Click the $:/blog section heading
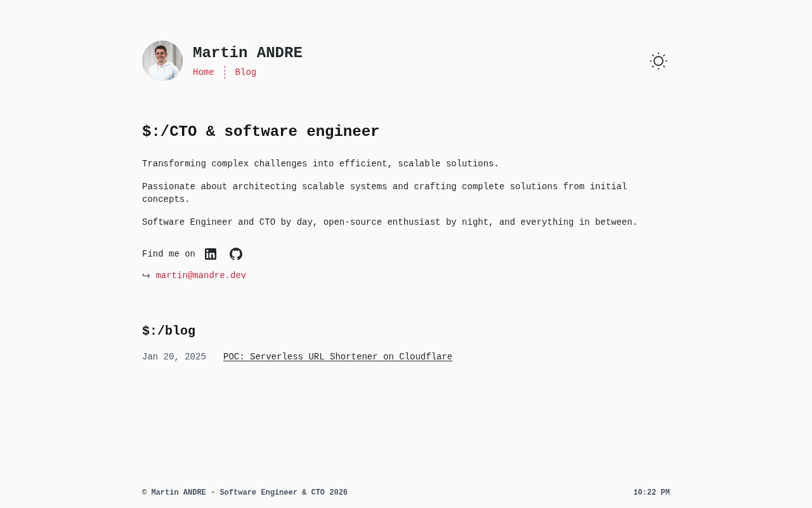The image size is (812, 508). [169, 331]
